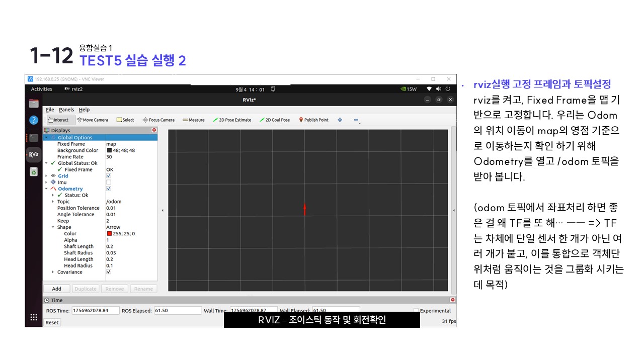Screen dimensions: 644x362
Task: Click the Reset button in Time panel
Action: 52,322
